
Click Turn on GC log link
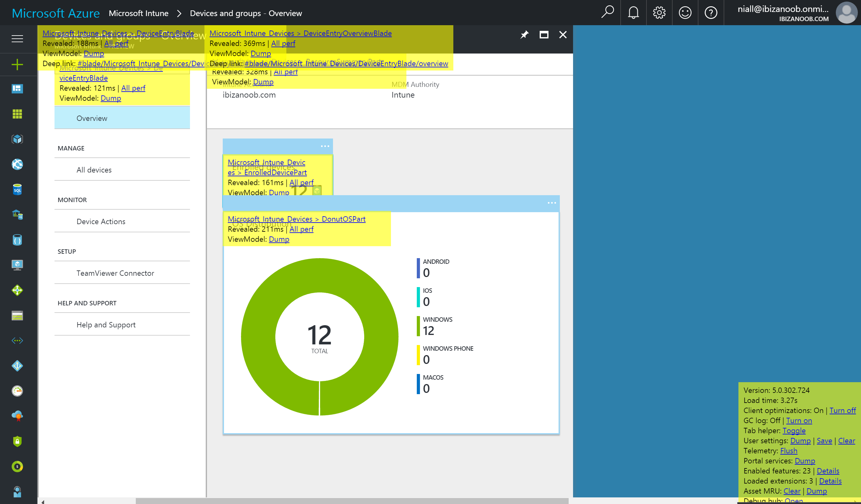[x=799, y=420]
